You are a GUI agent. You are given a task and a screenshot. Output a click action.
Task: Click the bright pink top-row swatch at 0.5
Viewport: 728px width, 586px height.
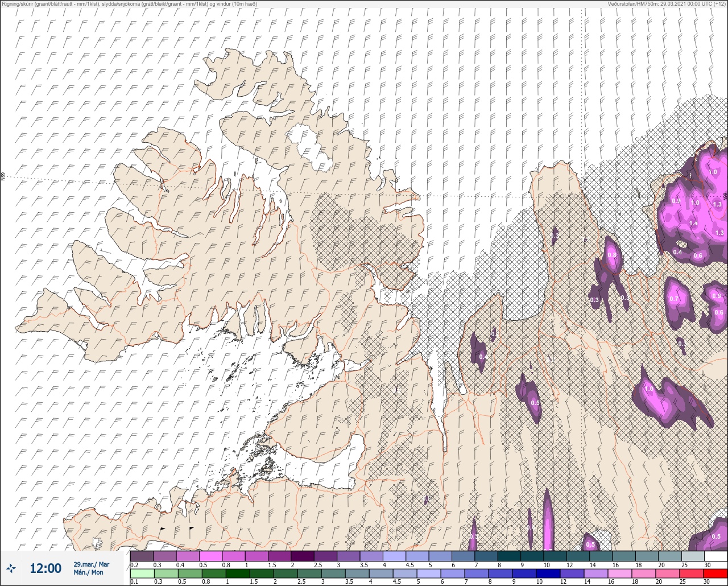[x=210, y=556]
